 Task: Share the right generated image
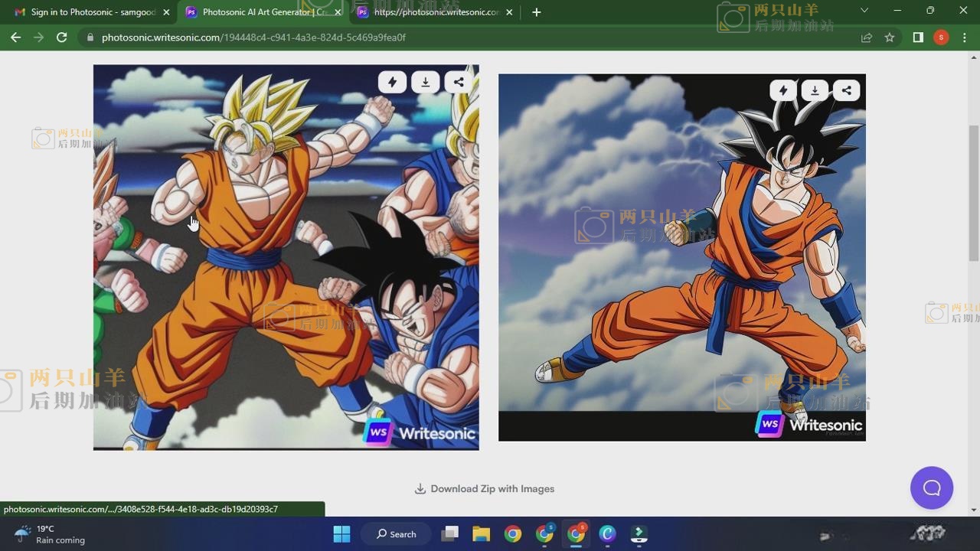[x=847, y=90]
